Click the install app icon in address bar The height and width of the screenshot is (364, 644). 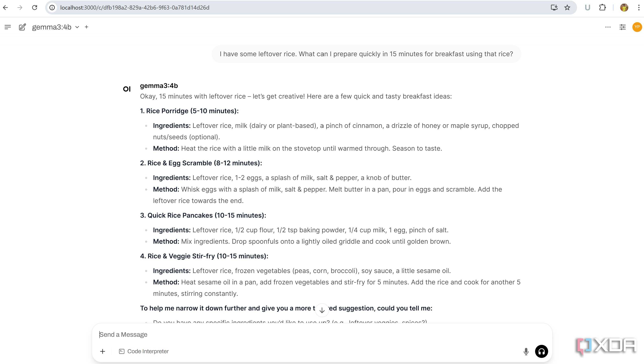pyautogui.click(x=554, y=8)
